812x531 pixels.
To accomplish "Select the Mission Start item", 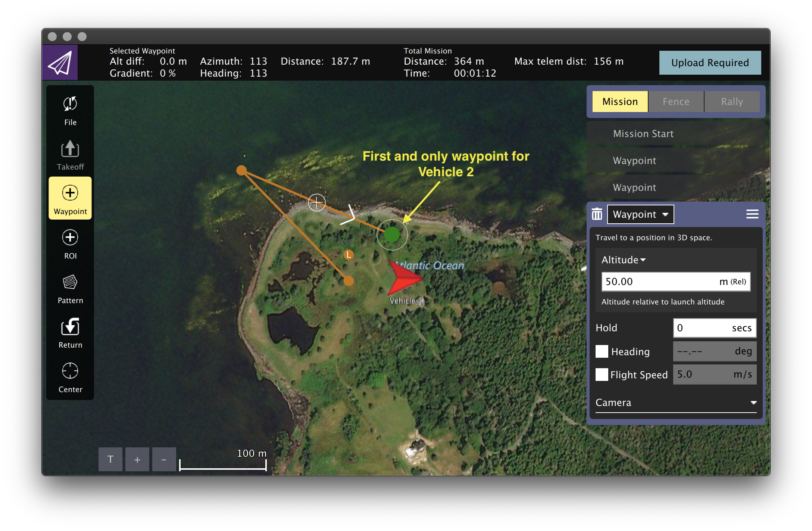I will [676, 134].
